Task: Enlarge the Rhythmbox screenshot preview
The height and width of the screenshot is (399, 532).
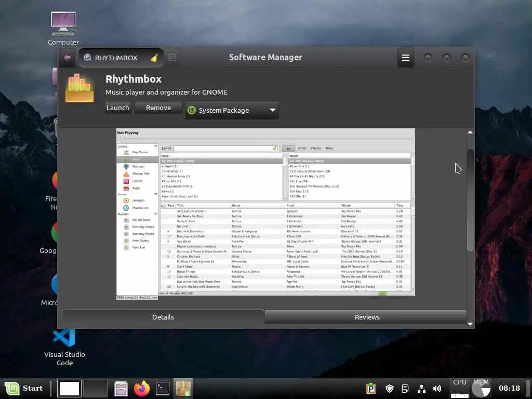Action: pyautogui.click(x=265, y=214)
